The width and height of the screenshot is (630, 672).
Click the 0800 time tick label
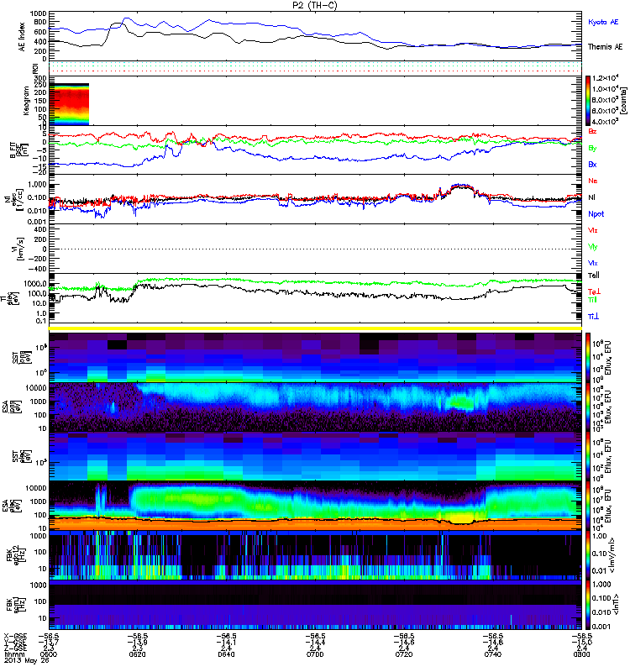pos(581,654)
